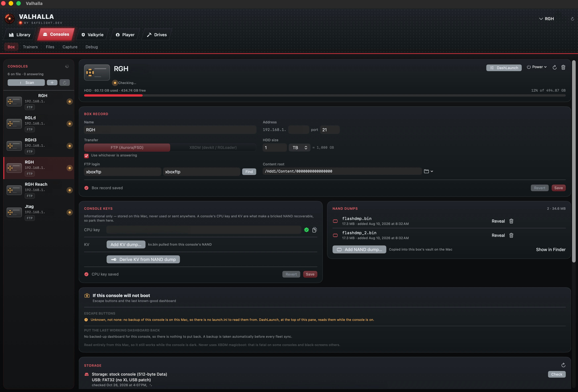Open DashLaunch settings

click(504, 68)
